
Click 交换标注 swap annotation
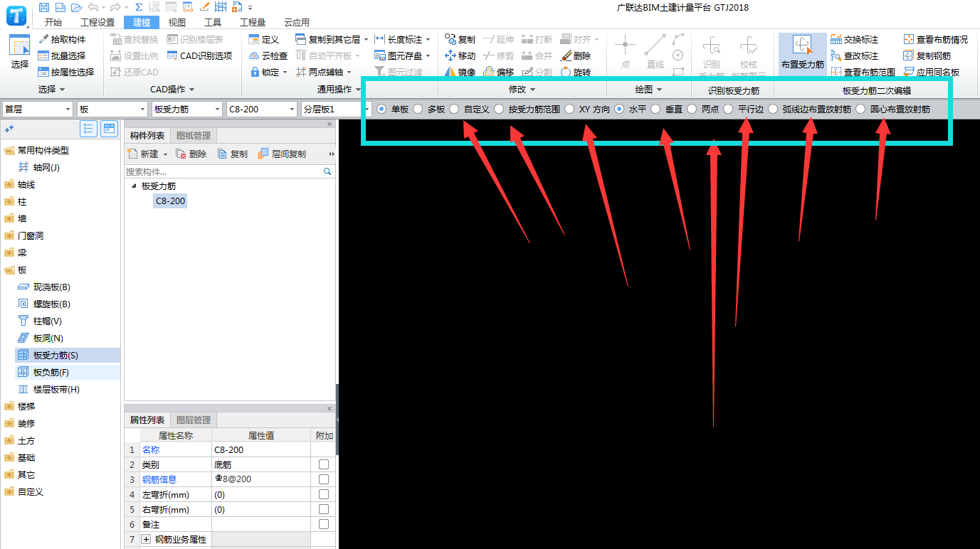pos(855,39)
